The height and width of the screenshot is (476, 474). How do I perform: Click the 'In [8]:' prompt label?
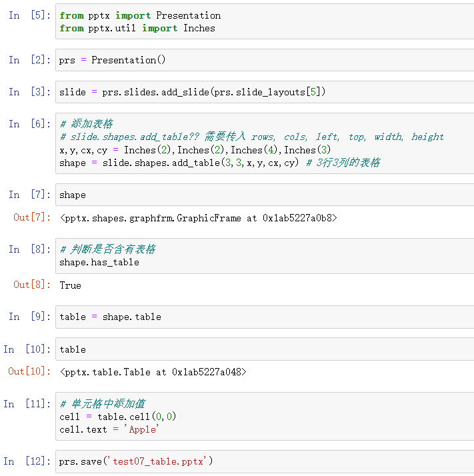(x=30, y=249)
